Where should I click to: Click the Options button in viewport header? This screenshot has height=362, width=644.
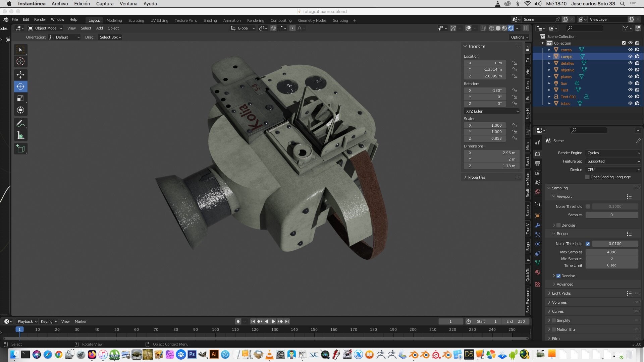click(x=520, y=37)
